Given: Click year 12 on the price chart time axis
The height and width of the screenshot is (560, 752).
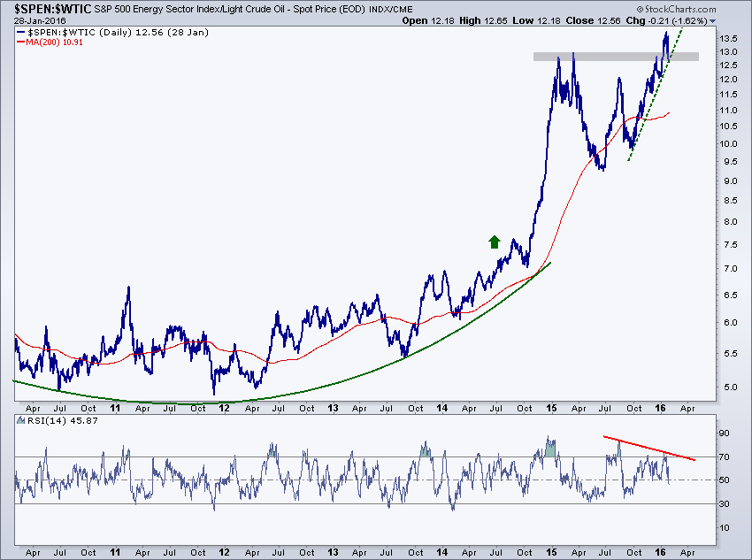Looking at the screenshot, I should [x=224, y=408].
